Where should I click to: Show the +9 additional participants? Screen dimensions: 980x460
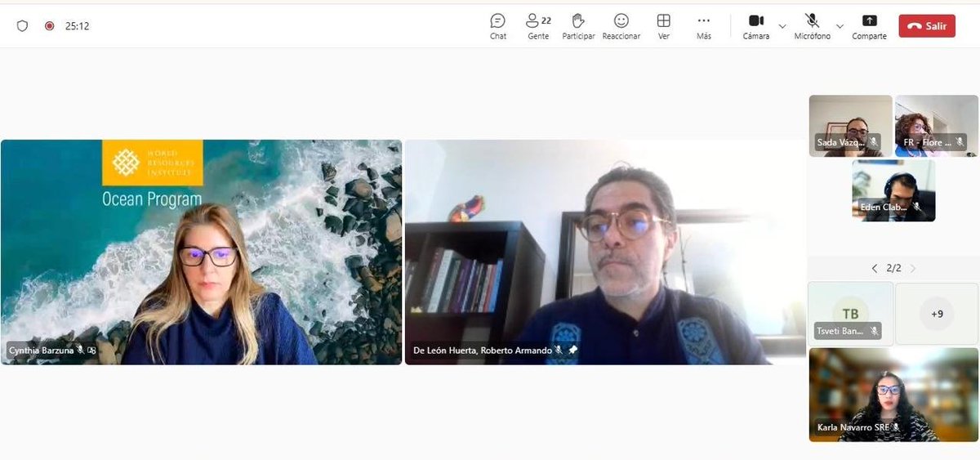pos(937,314)
